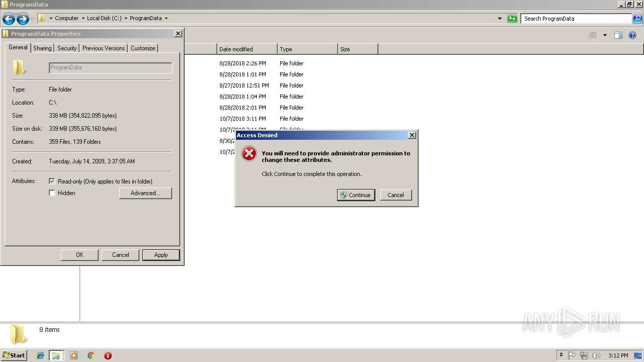Click Apply in ProgramData Properties
Image resolution: width=644 pixels, height=362 pixels.
tap(161, 255)
